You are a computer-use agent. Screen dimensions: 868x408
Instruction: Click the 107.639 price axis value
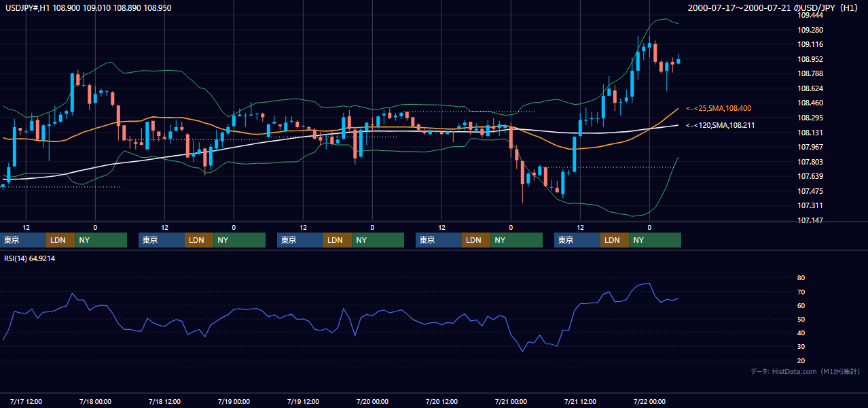(x=810, y=176)
